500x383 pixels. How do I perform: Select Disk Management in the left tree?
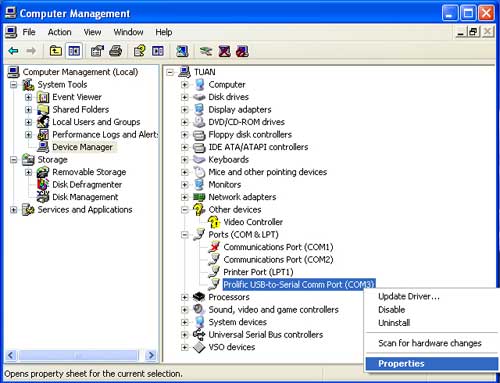(x=85, y=197)
